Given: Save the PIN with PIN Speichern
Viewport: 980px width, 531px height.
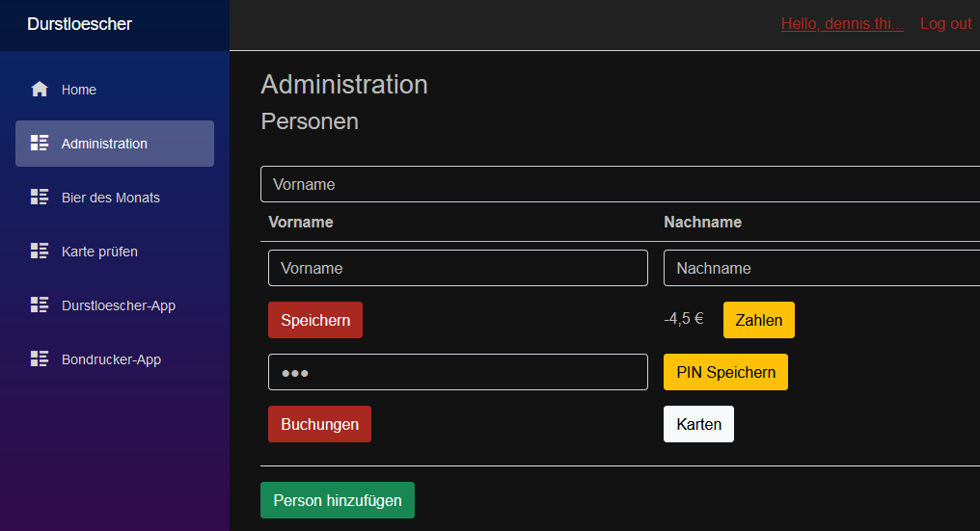Looking at the screenshot, I should click(725, 372).
